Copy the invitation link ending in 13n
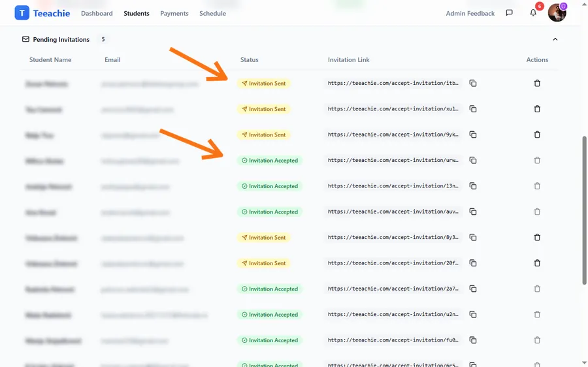 pyautogui.click(x=473, y=186)
